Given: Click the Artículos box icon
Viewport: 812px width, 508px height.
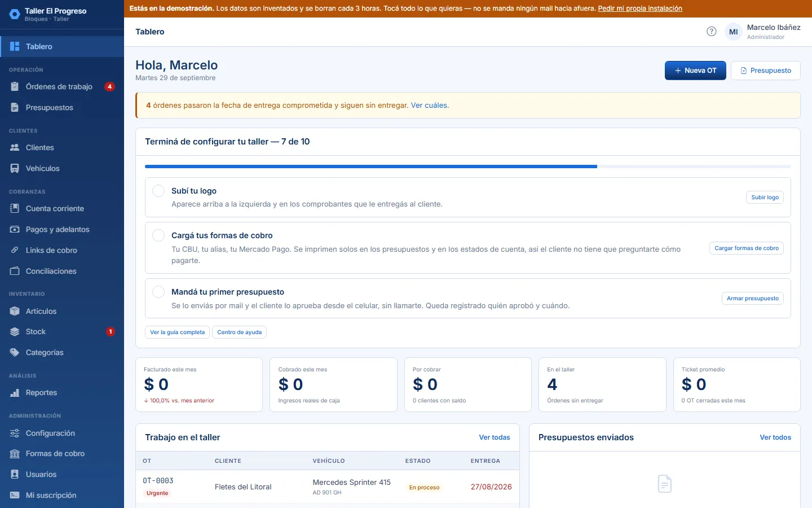Looking at the screenshot, I should [x=15, y=311].
